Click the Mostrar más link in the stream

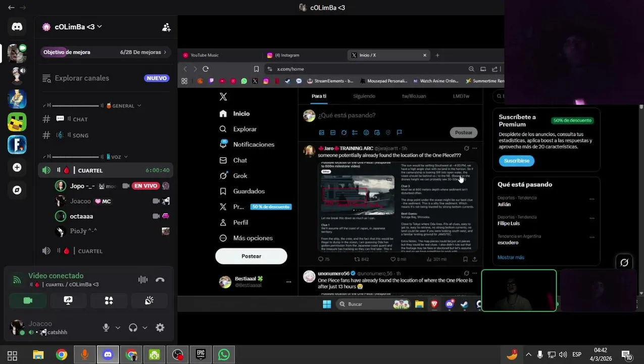click(x=511, y=257)
